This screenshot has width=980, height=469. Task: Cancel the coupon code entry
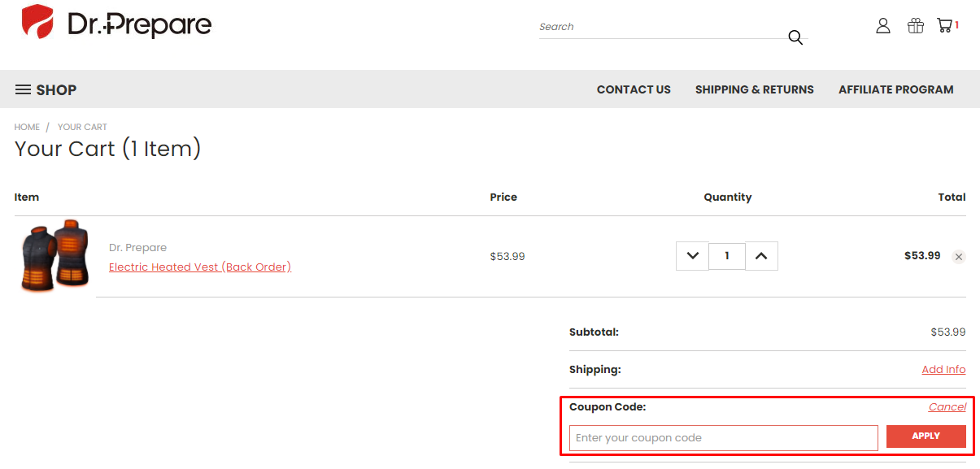[947, 406]
